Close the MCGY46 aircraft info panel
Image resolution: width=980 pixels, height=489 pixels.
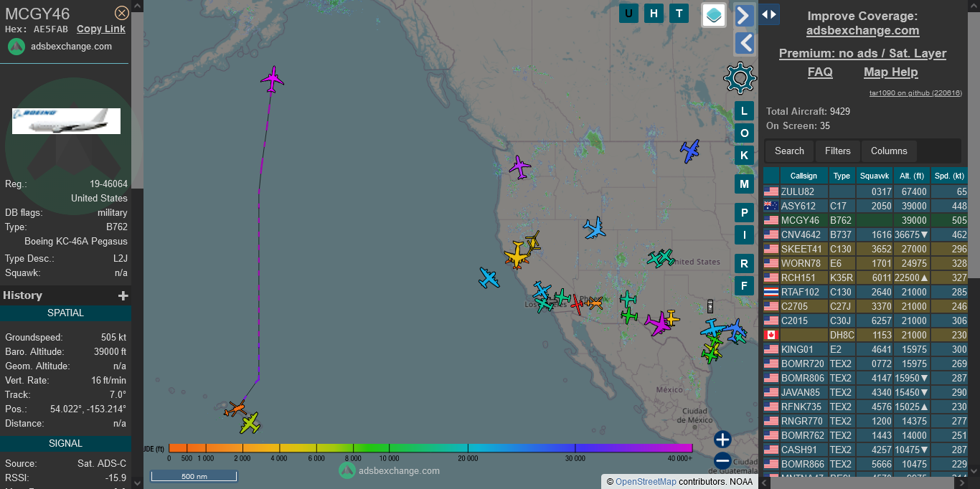click(x=122, y=13)
